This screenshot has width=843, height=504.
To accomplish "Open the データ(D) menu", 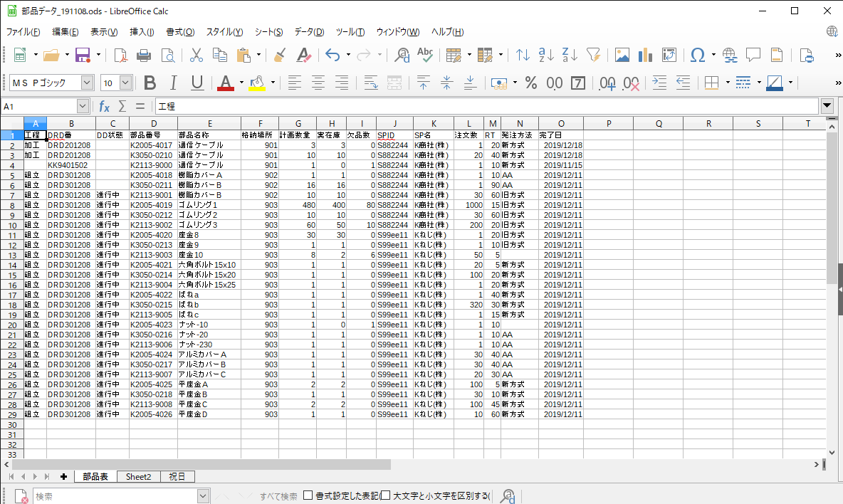I will (309, 32).
